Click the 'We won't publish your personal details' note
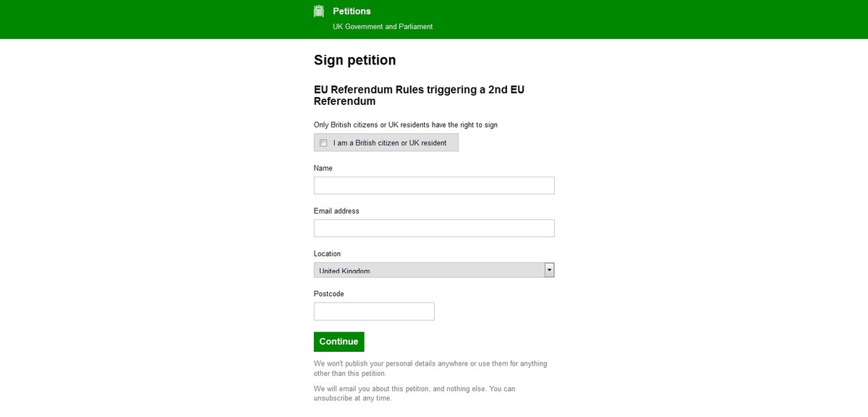Image resolution: width=868 pixels, height=417 pixels. [x=430, y=368]
